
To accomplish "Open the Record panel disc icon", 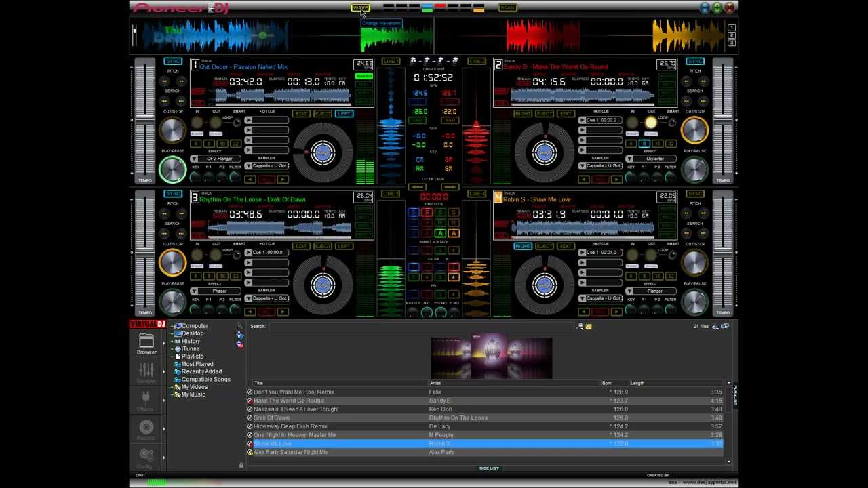I will 146,429.
